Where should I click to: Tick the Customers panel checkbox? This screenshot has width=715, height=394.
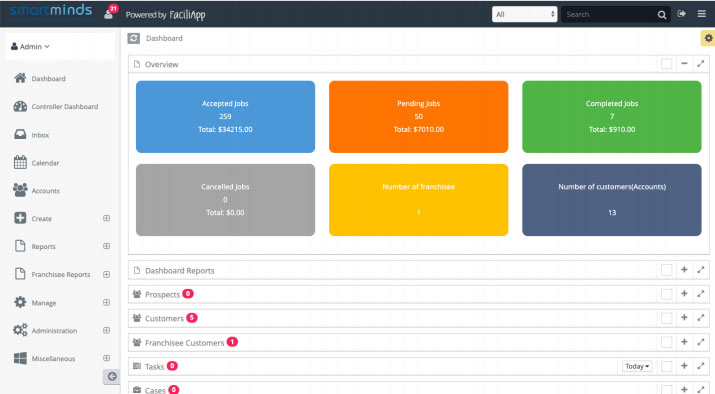666,318
